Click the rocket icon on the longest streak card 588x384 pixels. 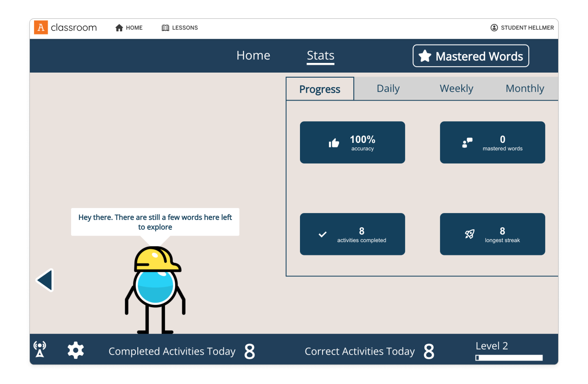(469, 234)
